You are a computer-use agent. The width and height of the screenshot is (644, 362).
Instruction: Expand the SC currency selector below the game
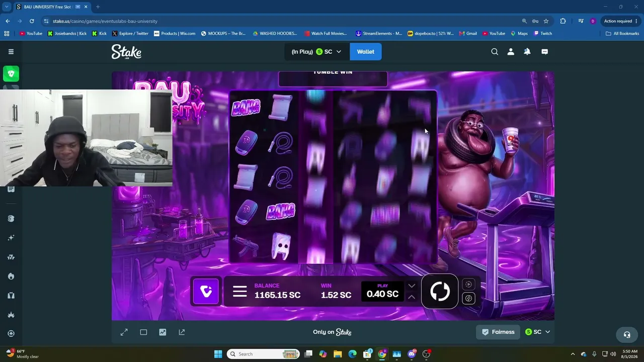click(537, 332)
